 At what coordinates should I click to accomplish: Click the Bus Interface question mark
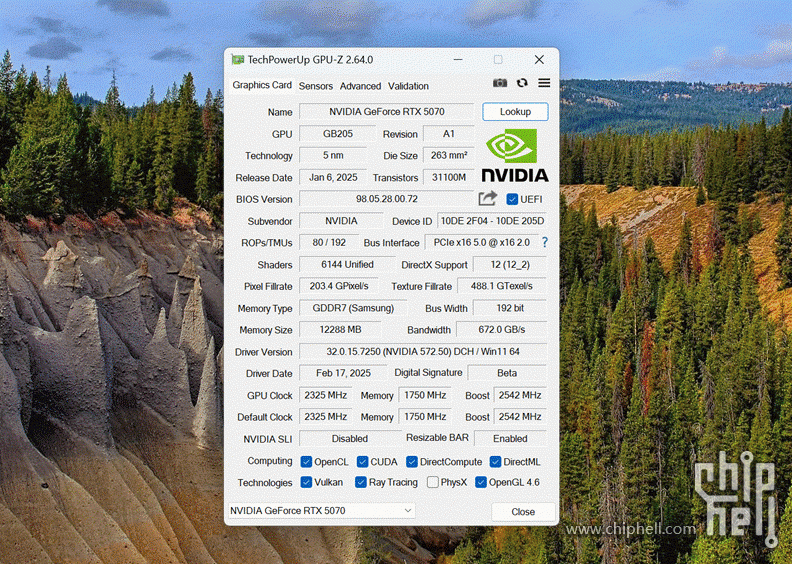(544, 242)
